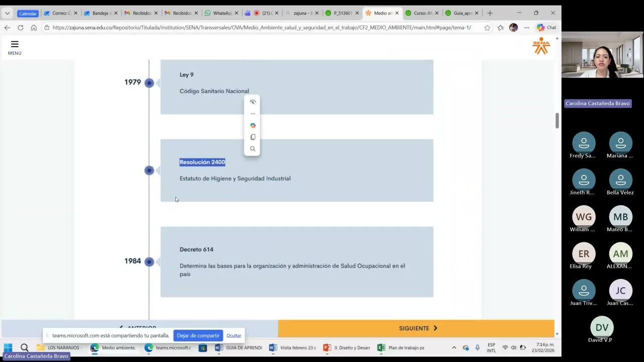The height and width of the screenshot is (362, 644).
Task: Click the page vertical scrollbar thumb
Action: [x=557, y=121]
